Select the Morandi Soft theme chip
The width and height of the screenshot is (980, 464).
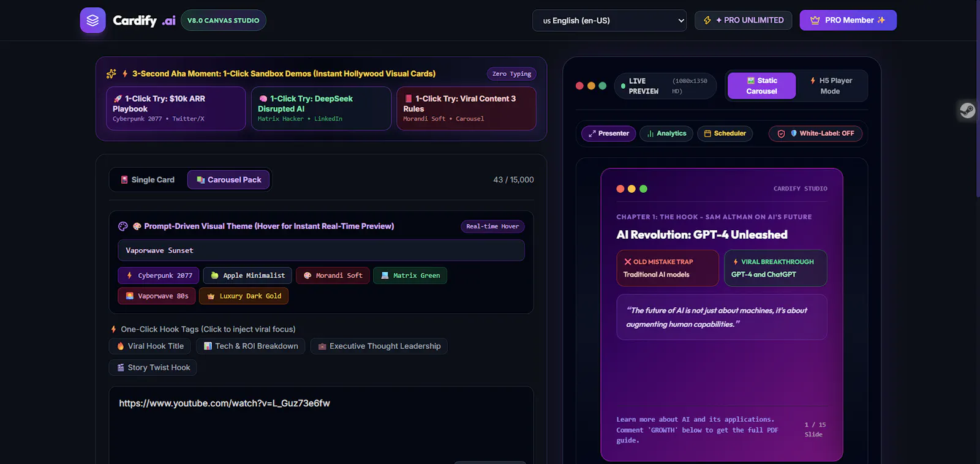point(333,275)
